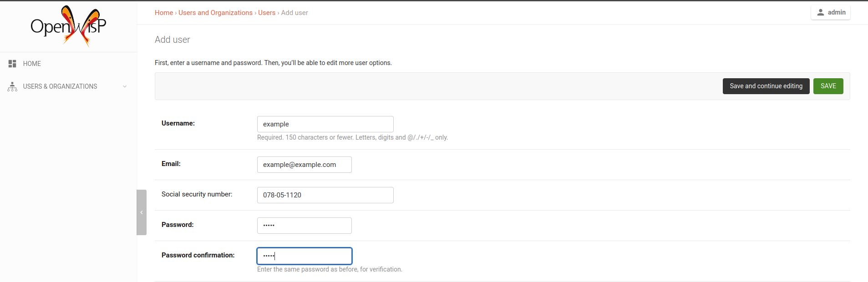Focus the Password confirmation field

pyautogui.click(x=304, y=256)
